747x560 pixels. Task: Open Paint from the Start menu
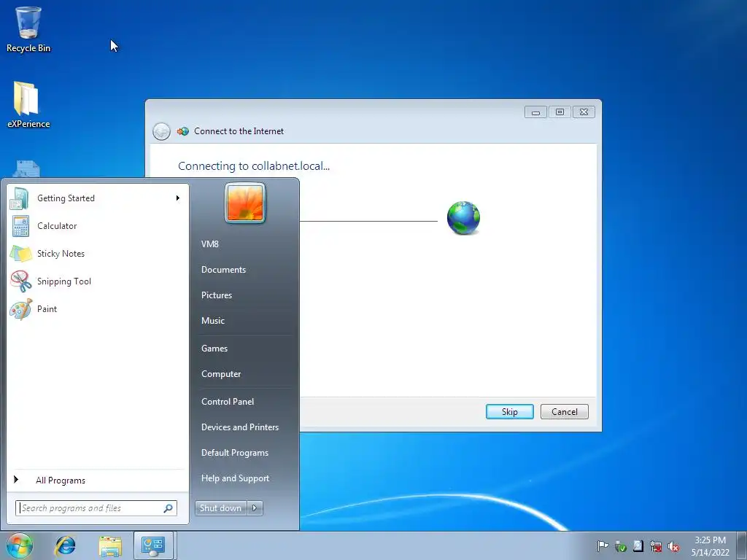click(98, 308)
